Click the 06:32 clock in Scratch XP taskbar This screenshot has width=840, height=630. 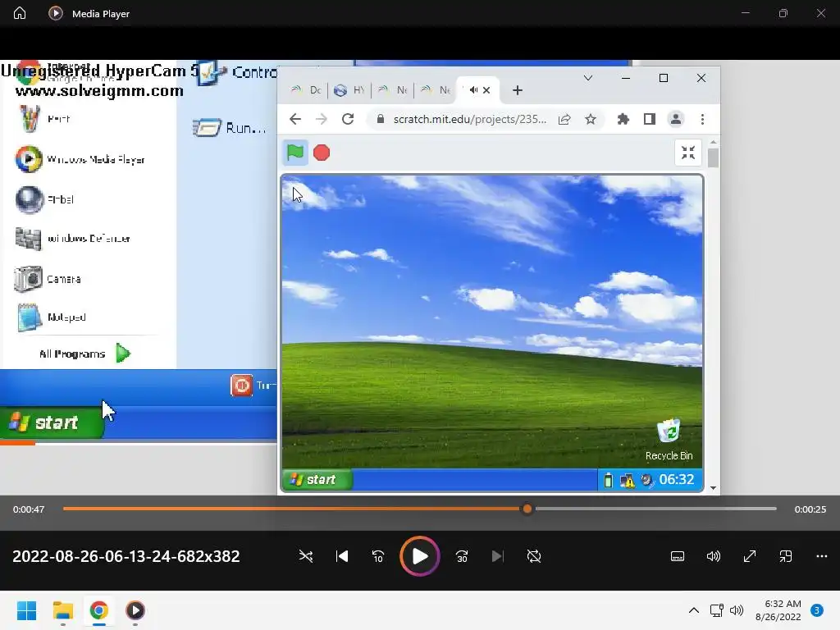[676, 479]
